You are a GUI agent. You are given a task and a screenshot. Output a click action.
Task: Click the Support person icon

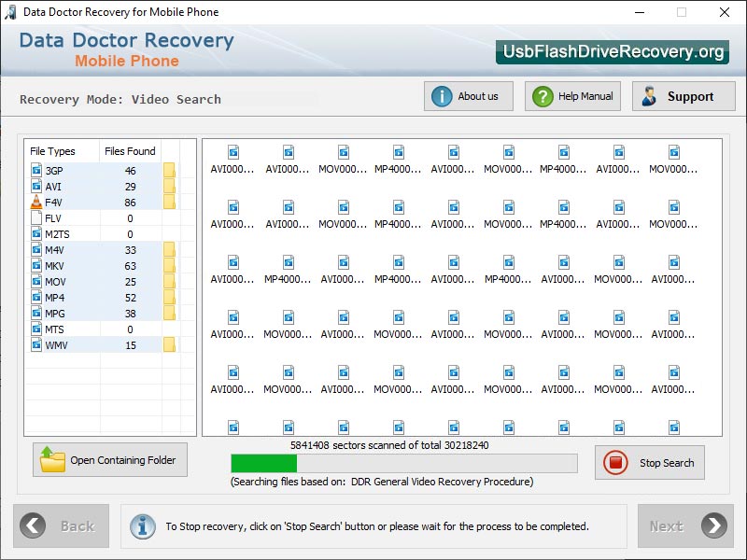(x=647, y=95)
